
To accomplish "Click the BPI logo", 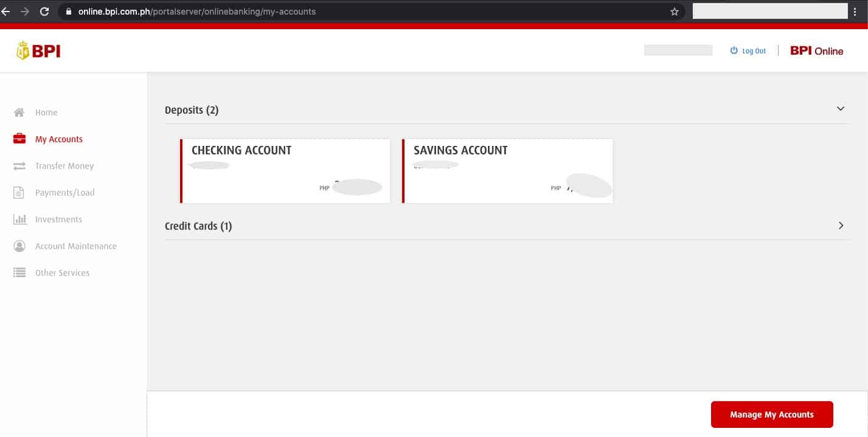I will 38,51.
